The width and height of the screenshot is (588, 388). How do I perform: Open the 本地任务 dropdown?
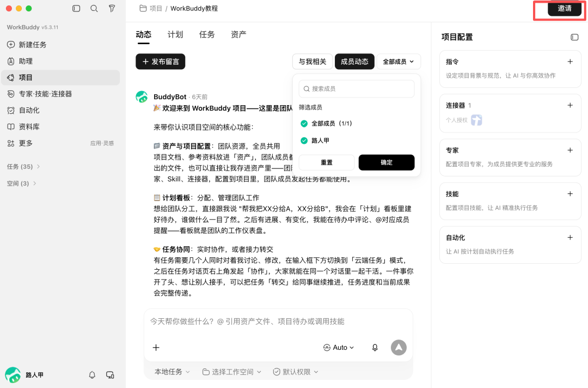[x=172, y=372]
